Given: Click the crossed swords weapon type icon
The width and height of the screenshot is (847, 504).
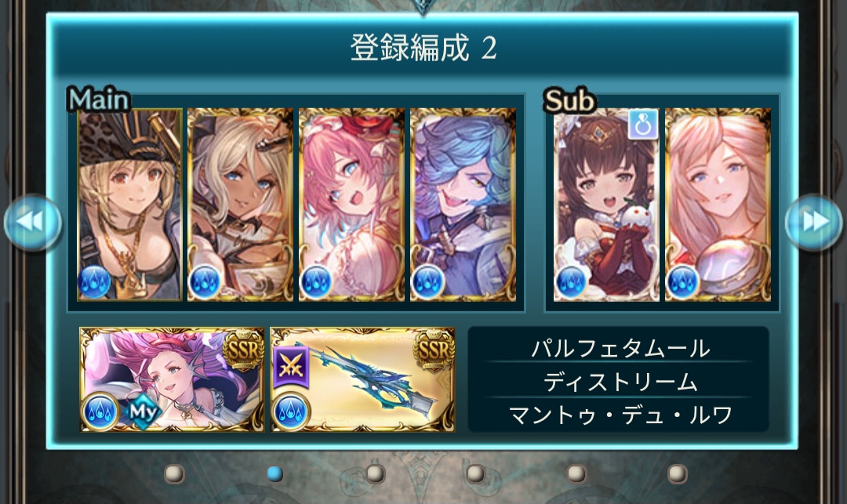Looking at the screenshot, I should (291, 366).
